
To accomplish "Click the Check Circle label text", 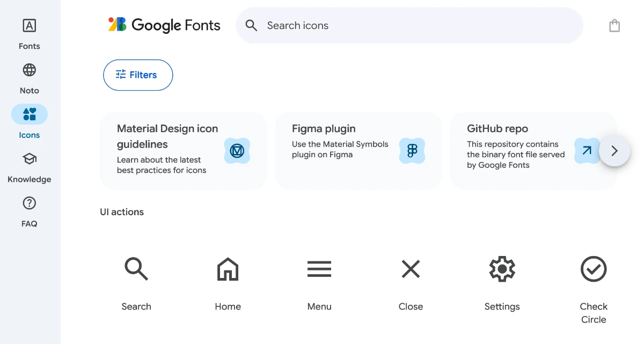I will [594, 313].
